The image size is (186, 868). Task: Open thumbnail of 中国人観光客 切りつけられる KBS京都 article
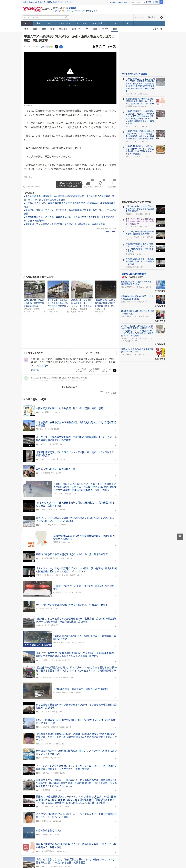(34, 289)
